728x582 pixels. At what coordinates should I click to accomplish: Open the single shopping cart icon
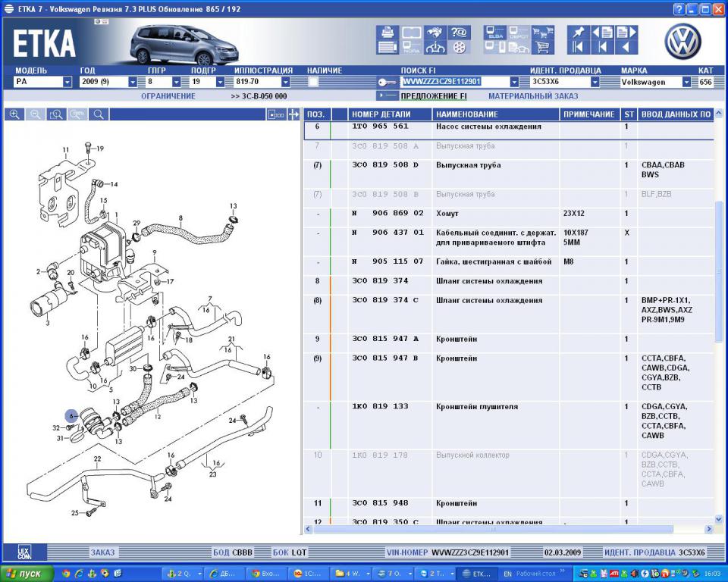tap(543, 47)
